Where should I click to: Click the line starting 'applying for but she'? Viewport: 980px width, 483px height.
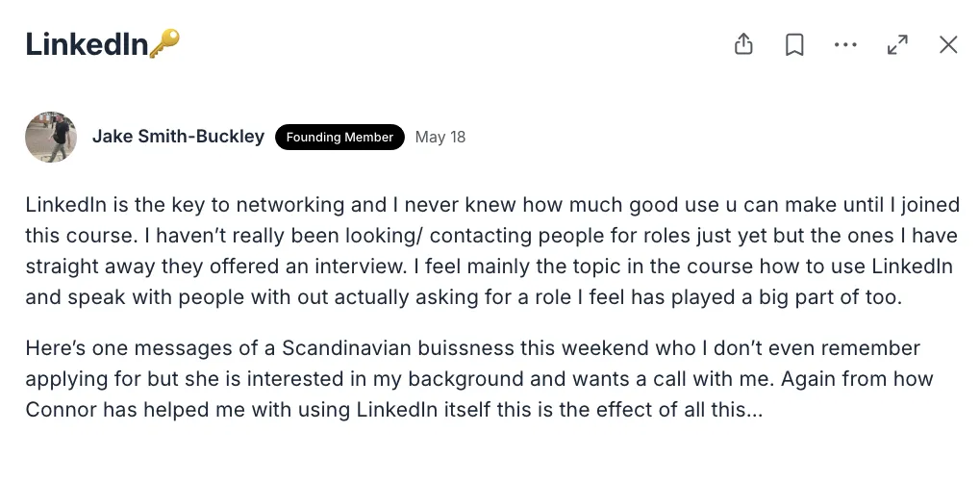pos(479,378)
